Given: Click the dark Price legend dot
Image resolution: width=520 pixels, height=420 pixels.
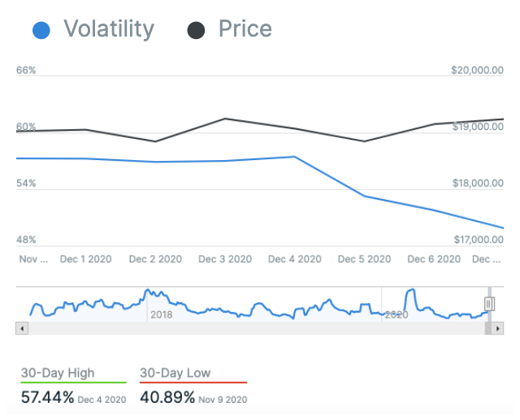Looking at the screenshot, I should (196, 31).
